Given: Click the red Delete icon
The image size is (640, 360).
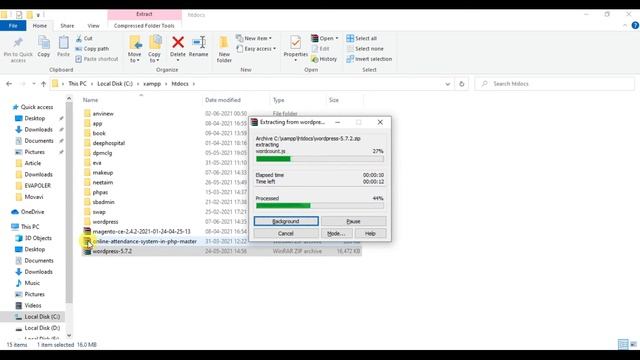Looking at the screenshot, I should (x=178, y=42).
